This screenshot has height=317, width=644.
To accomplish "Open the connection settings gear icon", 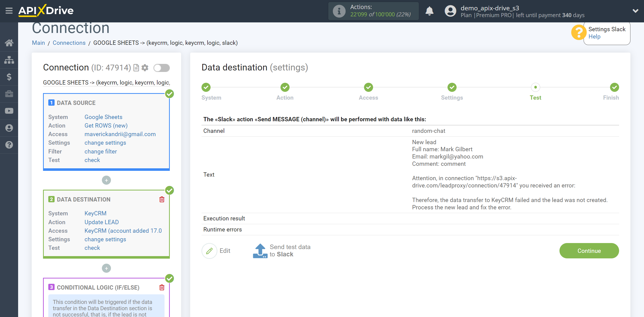I will tap(145, 68).
